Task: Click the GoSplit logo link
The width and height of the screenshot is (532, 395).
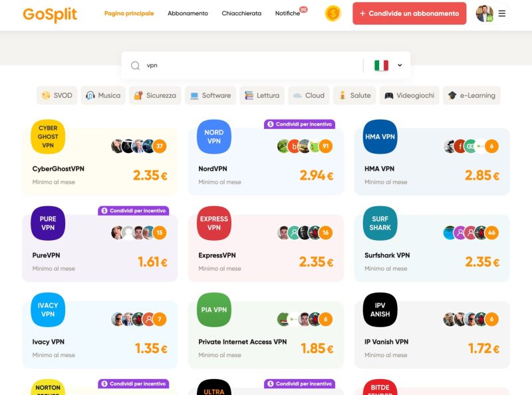Action: pos(50,14)
